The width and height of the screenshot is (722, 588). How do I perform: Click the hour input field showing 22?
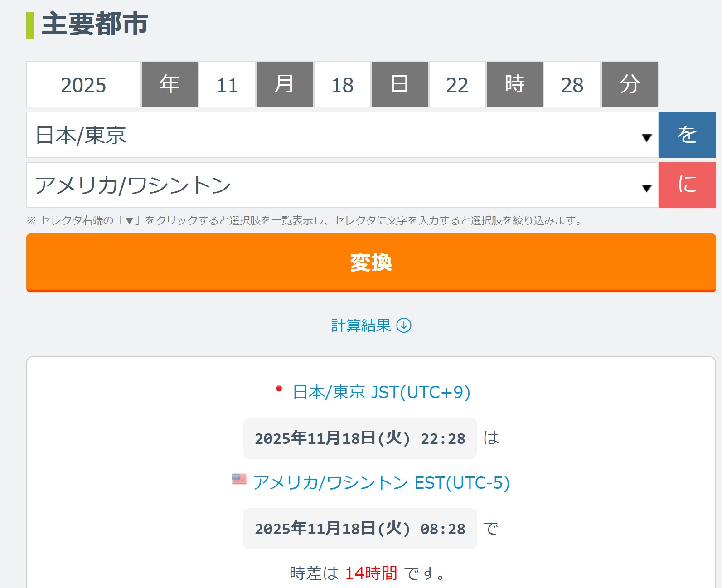[457, 85]
